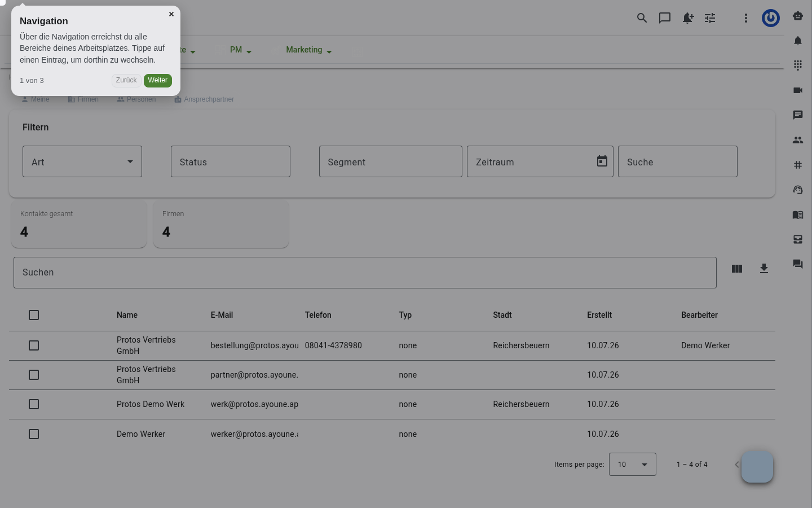Check the row with bestellung@protos email
812x508 pixels.
pos(34,345)
